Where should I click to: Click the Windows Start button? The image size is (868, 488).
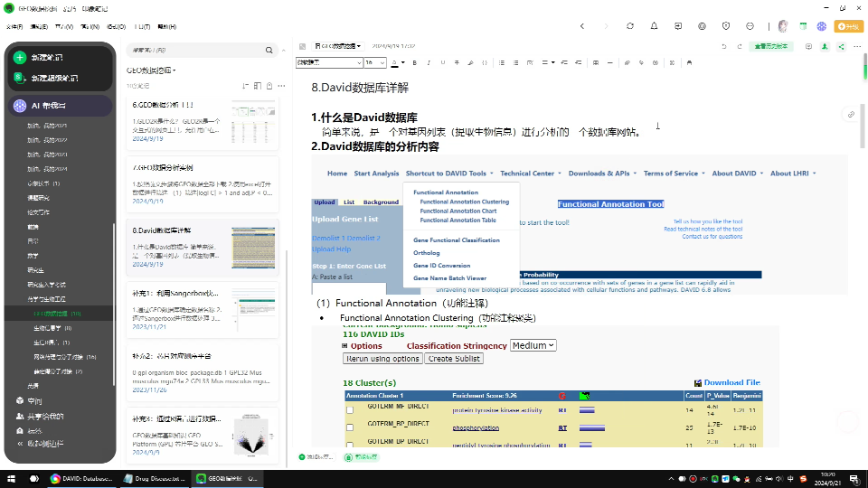(11, 479)
